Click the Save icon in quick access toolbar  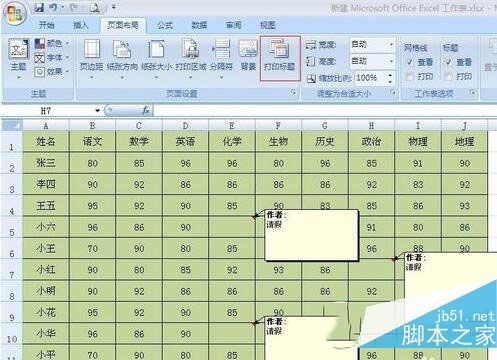(39, 7)
